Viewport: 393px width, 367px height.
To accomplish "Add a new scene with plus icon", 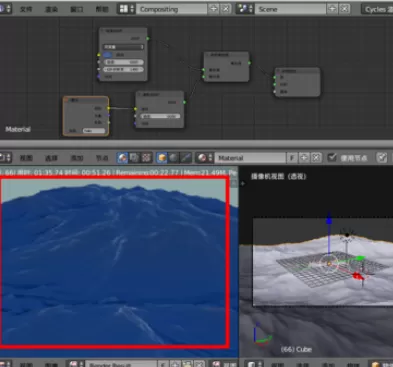I will pyautogui.click(x=332, y=9).
